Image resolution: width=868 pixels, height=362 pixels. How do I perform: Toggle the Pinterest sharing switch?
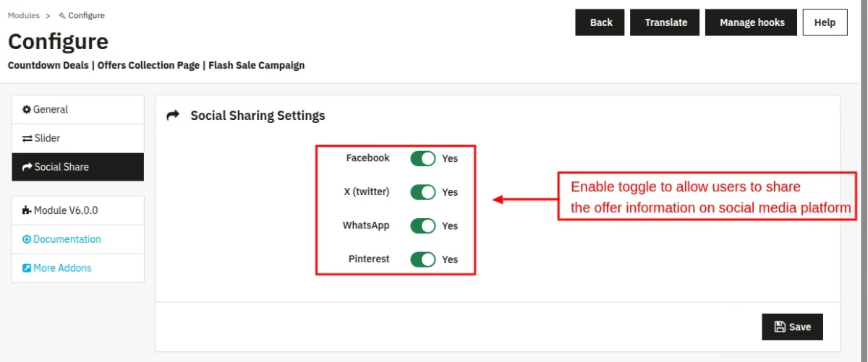click(423, 259)
